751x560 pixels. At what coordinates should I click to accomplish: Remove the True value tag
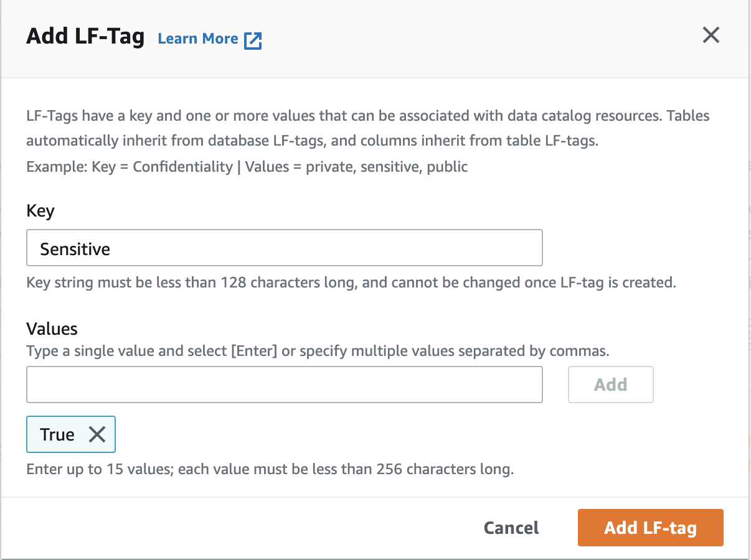(97, 434)
